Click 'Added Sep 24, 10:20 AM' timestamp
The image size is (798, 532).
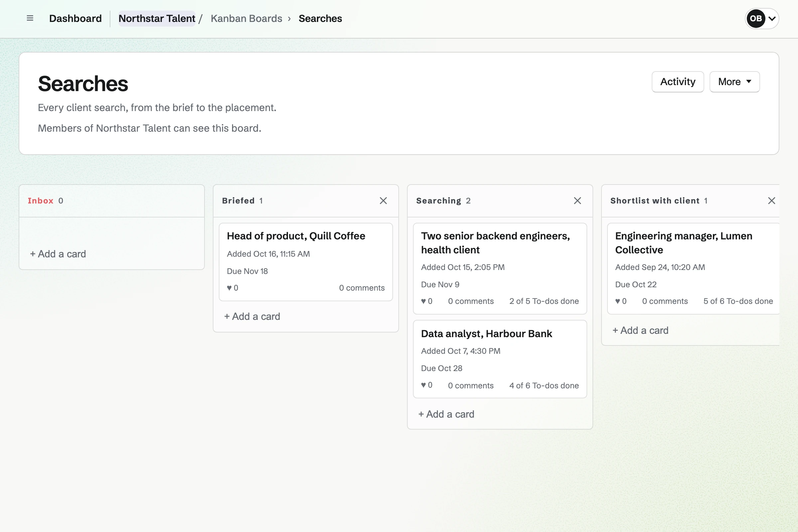660,267
